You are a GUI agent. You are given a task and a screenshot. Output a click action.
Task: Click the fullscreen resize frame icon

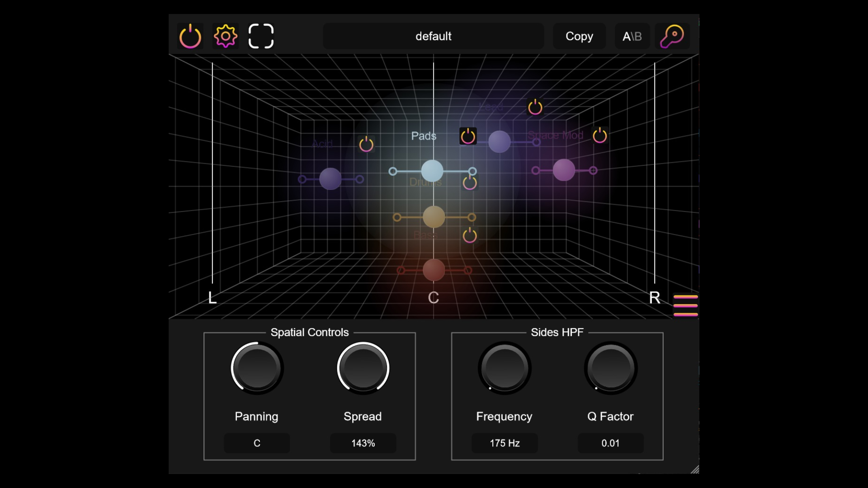[261, 36]
